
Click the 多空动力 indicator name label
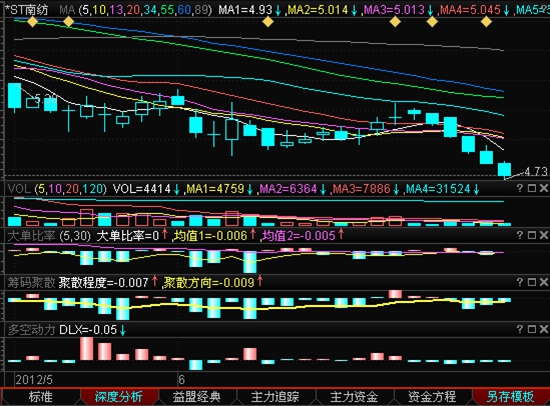[31, 330]
